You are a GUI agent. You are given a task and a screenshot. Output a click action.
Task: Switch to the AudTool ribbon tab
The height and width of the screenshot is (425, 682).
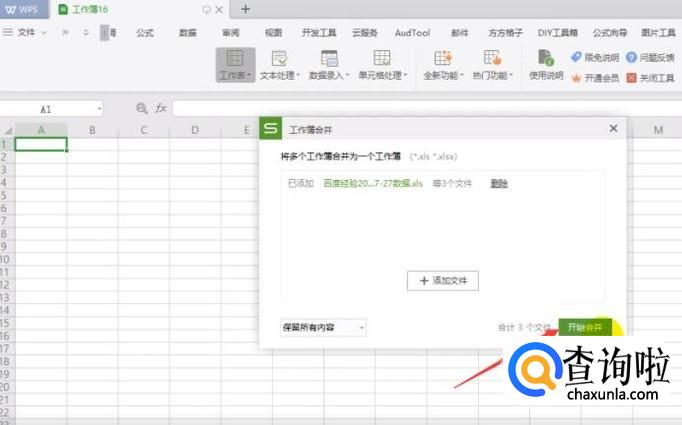[412, 33]
